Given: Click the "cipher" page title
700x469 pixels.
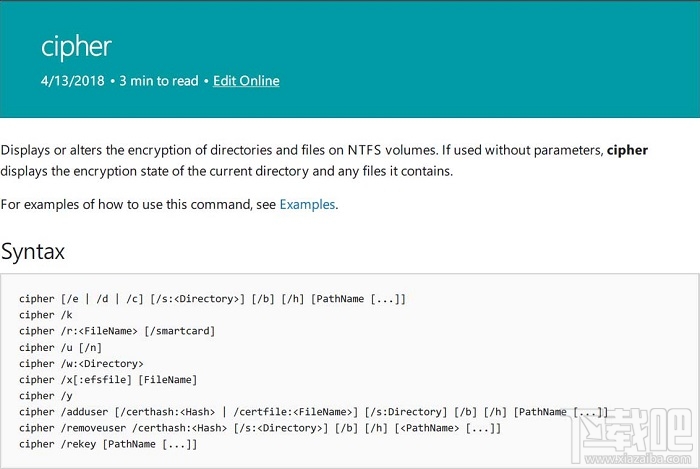Looking at the screenshot, I should [76, 46].
